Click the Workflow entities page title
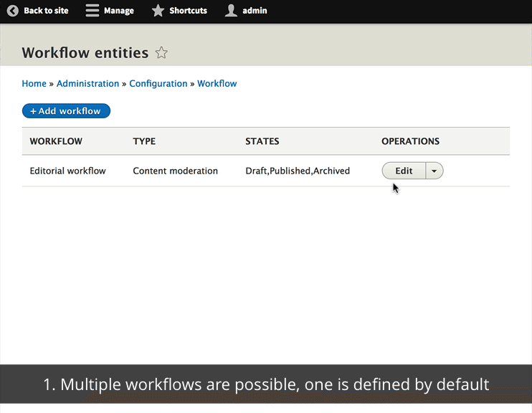Image resolution: width=532 pixels, height=413 pixels. click(85, 53)
